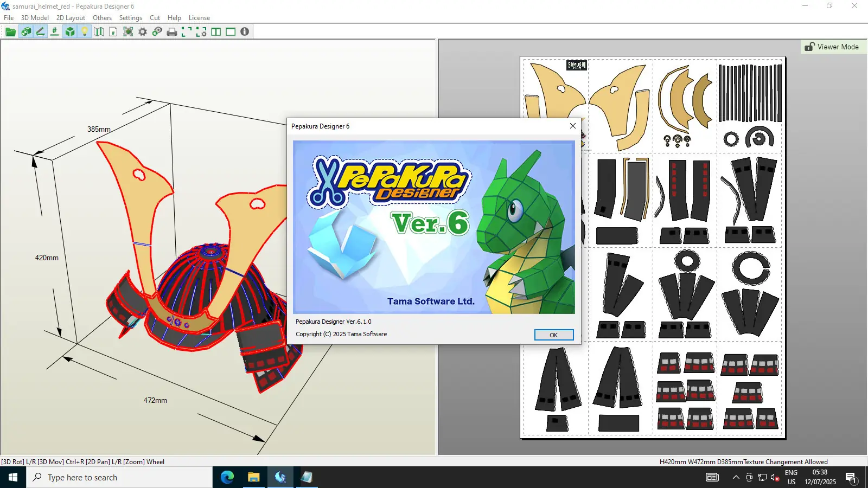Click the Pepakura Designer taskbar icon
The width and height of the screenshot is (868, 488).
(280, 477)
